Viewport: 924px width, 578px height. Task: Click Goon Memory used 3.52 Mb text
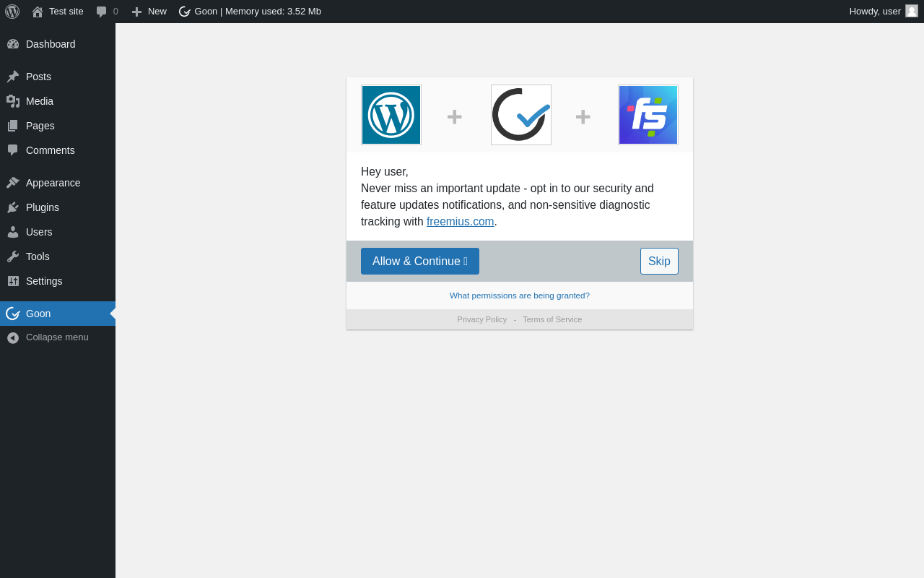(258, 12)
